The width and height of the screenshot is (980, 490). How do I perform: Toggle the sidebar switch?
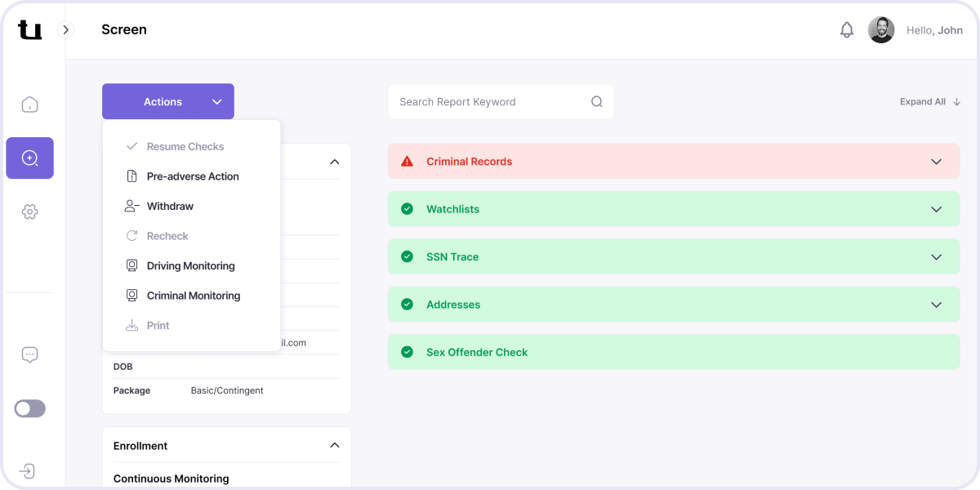(x=30, y=408)
